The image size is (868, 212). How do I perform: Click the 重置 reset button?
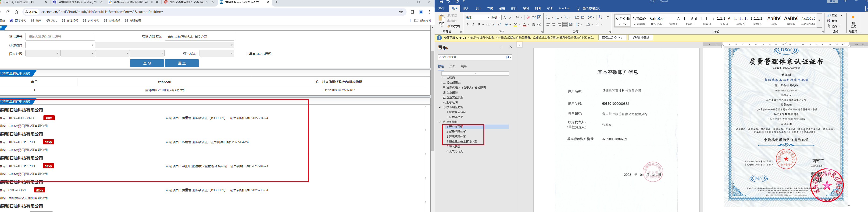tap(182, 63)
